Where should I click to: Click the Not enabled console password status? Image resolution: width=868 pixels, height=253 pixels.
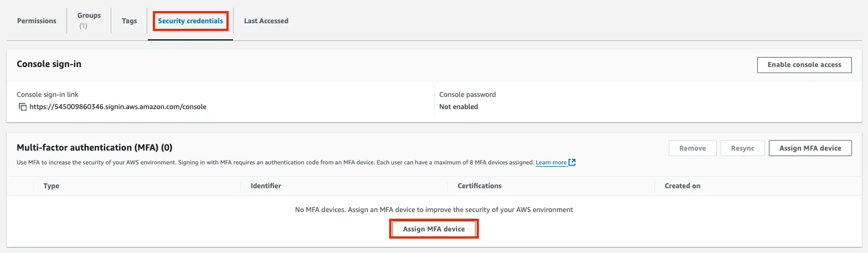tap(458, 107)
